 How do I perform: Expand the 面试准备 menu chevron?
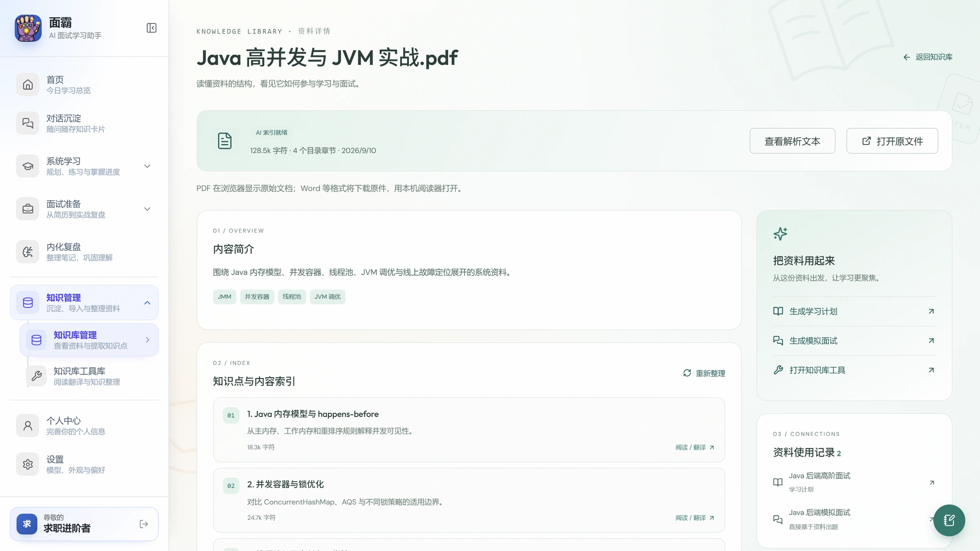147,209
